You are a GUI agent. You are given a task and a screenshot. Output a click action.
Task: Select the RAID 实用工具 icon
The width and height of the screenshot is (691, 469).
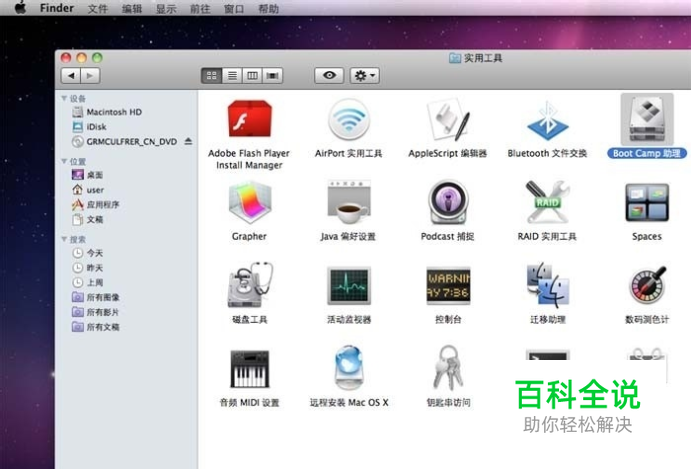tap(547, 202)
